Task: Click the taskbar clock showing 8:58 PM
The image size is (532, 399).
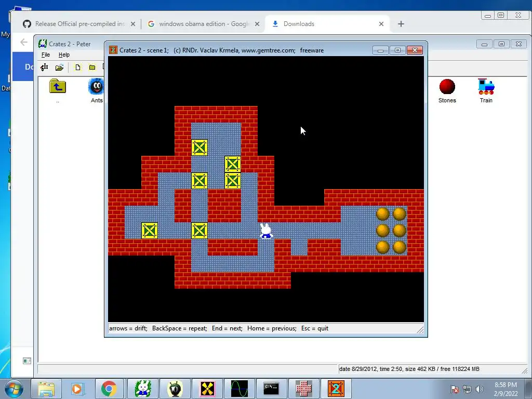Action: click(x=506, y=389)
